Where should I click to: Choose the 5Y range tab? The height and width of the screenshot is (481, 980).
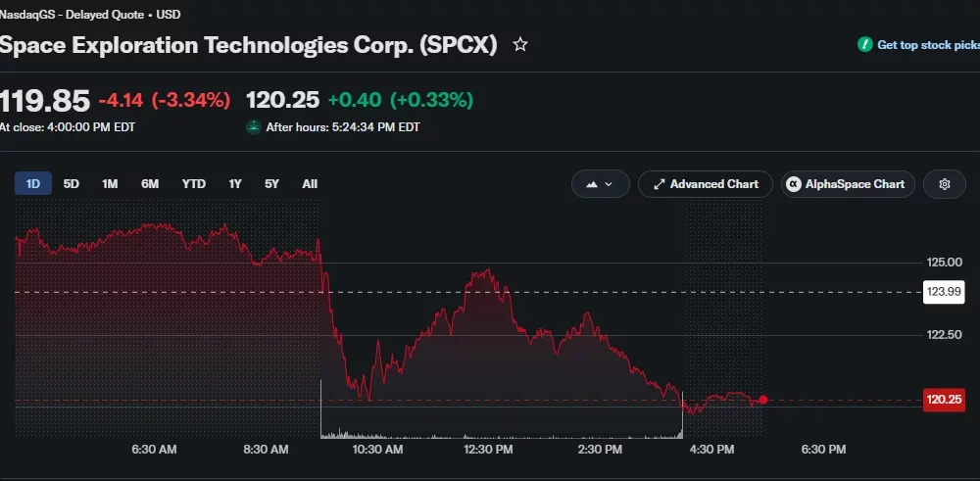[271, 183]
